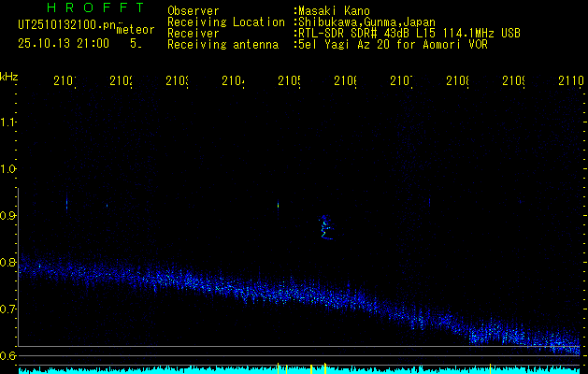Click the 2101 time axis label
Screen dimensions: 588x374
coord(65,80)
